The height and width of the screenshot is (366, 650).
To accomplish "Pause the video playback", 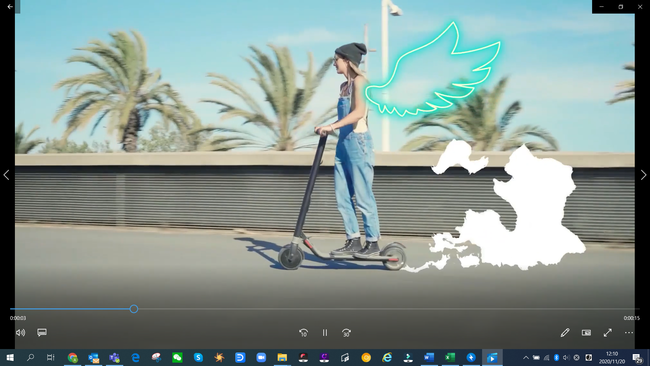I will tap(325, 332).
